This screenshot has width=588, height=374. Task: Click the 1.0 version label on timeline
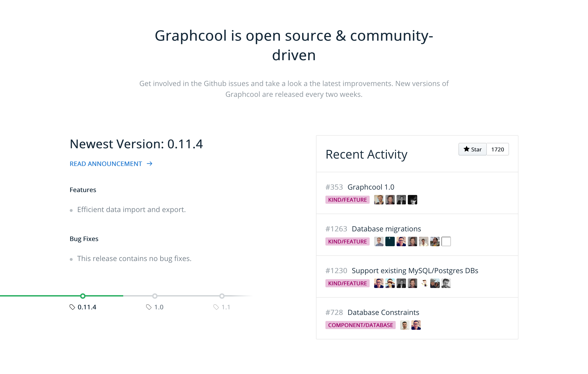tap(159, 307)
